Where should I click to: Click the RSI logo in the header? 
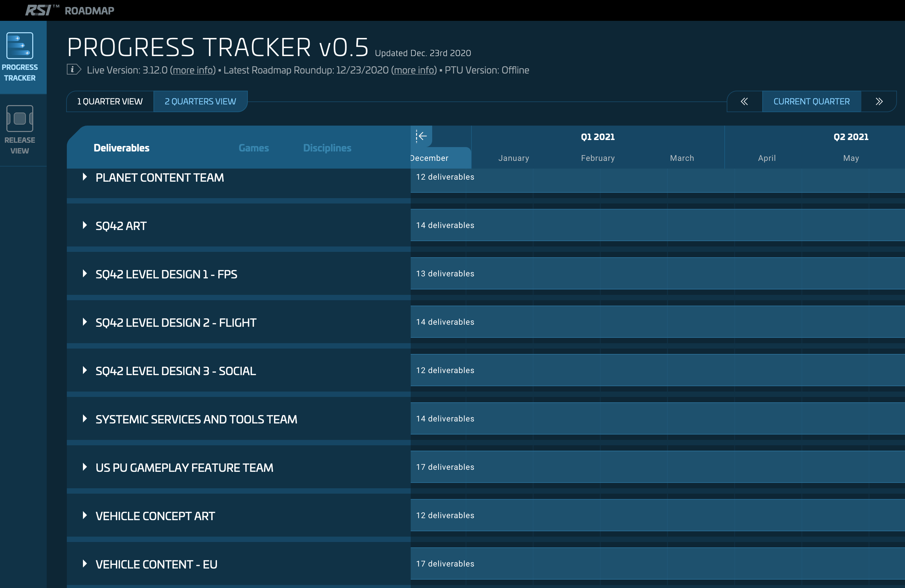(38, 10)
